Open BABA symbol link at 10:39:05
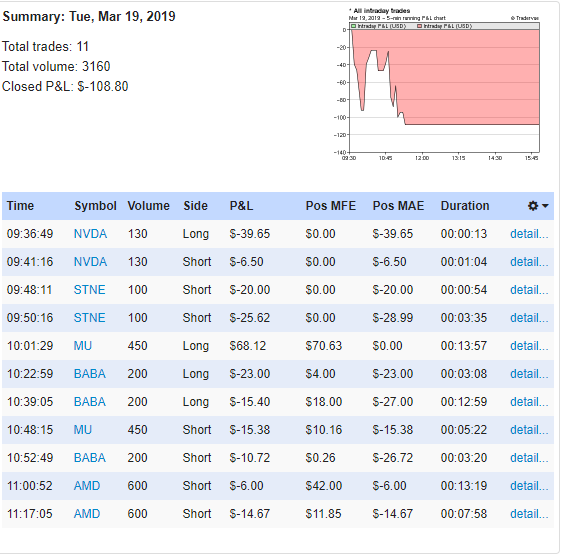This screenshot has width=562, height=555. (90, 402)
